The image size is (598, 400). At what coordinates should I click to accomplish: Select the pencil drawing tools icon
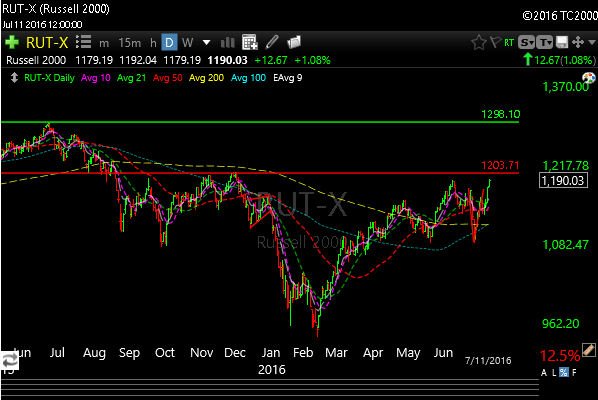coord(272,42)
